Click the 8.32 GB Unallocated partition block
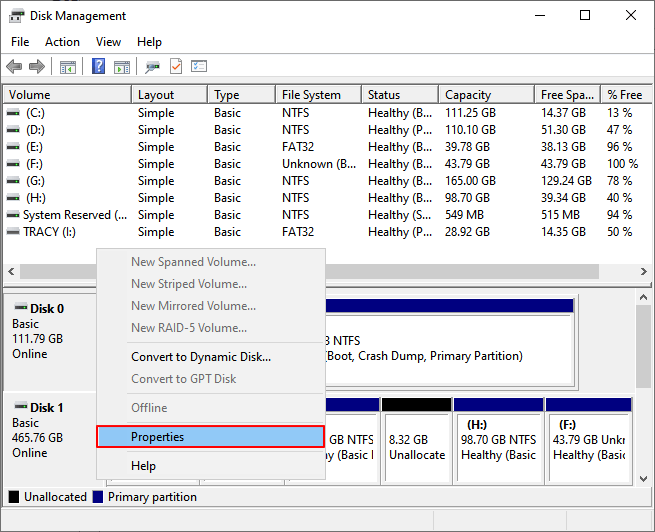This screenshot has width=655, height=532. [x=415, y=440]
